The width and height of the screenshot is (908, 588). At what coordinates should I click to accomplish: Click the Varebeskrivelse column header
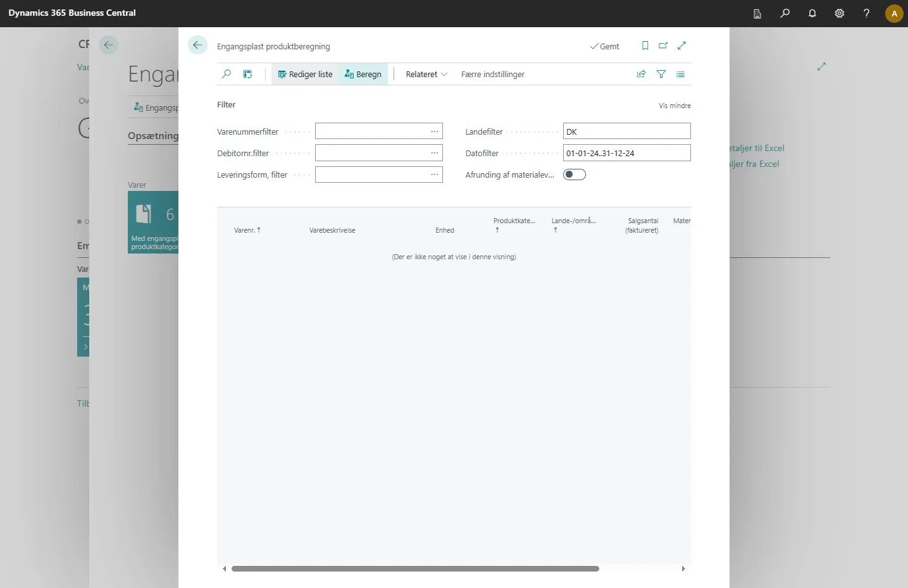pyautogui.click(x=332, y=230)
